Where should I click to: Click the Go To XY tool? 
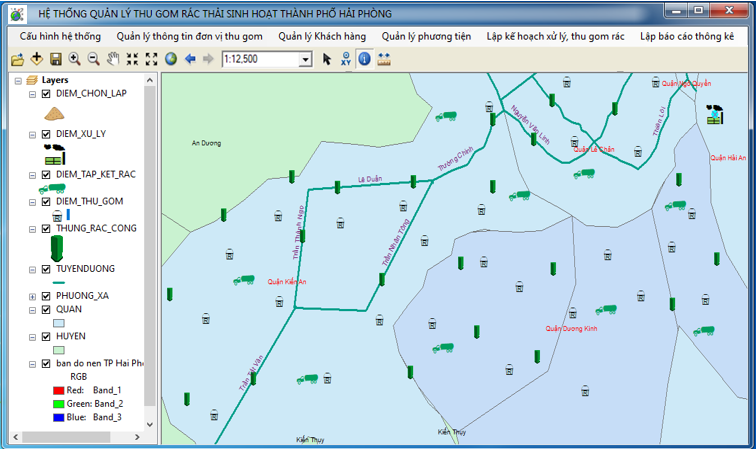tap(345, 60)
